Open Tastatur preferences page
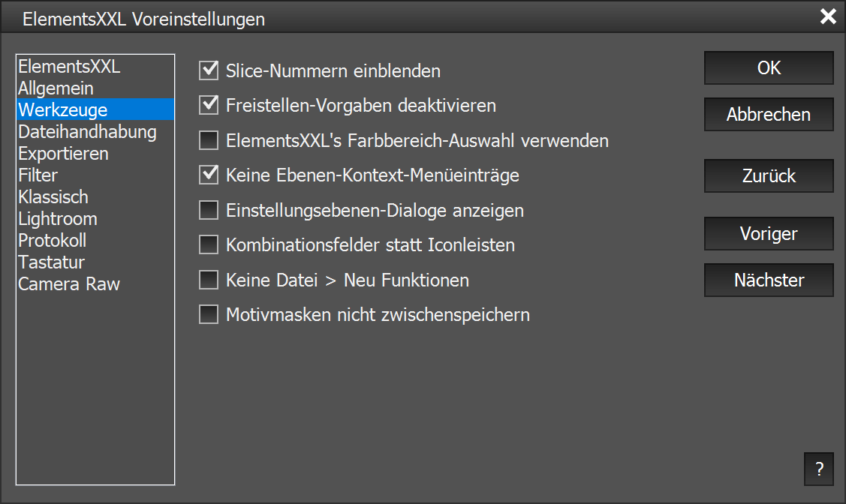This screenshot has width=846, height=504. (x=51, y=262)
